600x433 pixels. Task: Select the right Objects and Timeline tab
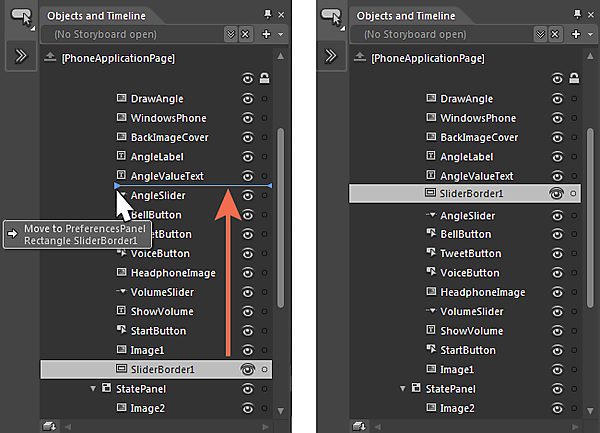coord(406,16)
